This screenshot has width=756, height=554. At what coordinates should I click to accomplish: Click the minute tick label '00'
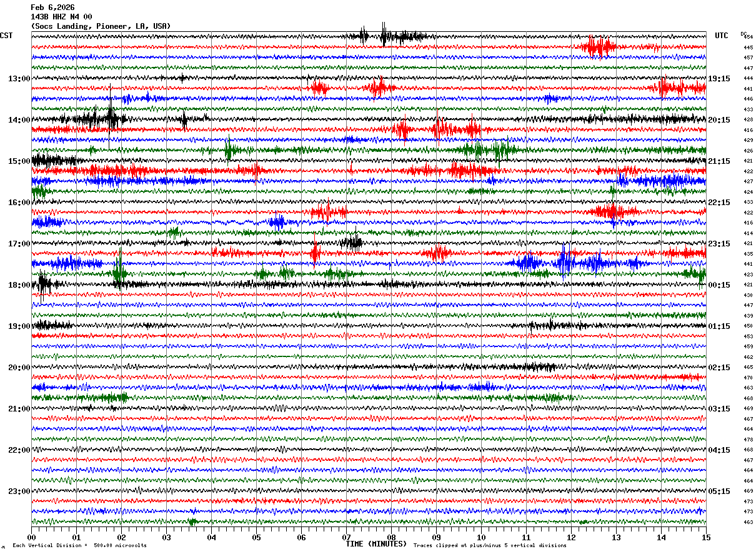point(31,537)
